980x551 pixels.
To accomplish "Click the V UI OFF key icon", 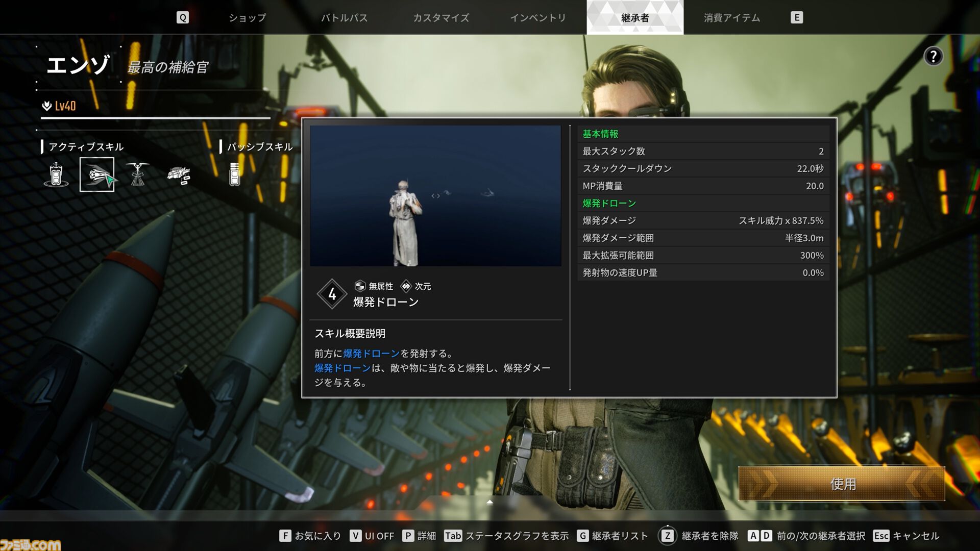I will click(x=355, y=536).
